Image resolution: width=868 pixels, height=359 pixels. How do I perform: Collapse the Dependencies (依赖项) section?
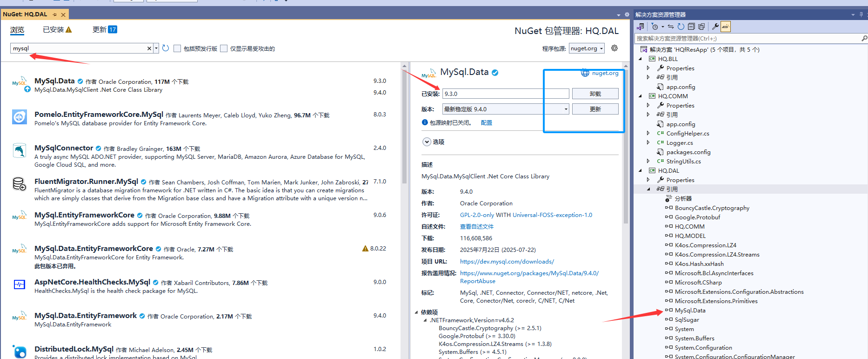tap(416, 312)
